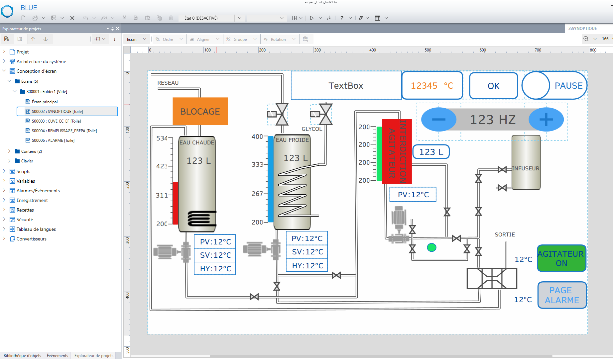This screenshot has height=364, width=613.
Task: Toggle the PAUSE switch on the canvas
Action: click(554, 86)
